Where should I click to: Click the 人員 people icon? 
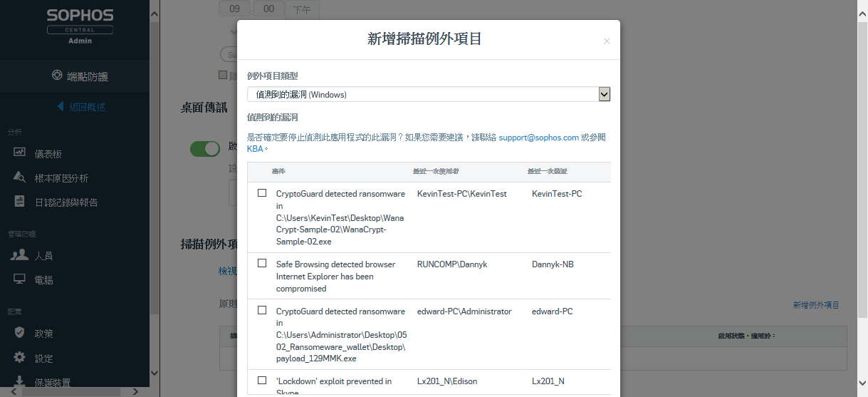(20, 255)
